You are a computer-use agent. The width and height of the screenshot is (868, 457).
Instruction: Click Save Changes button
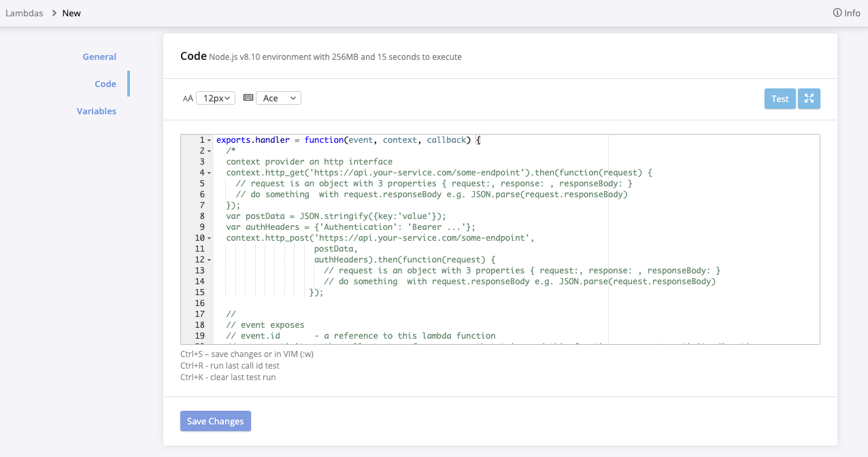tap(216, 421)
